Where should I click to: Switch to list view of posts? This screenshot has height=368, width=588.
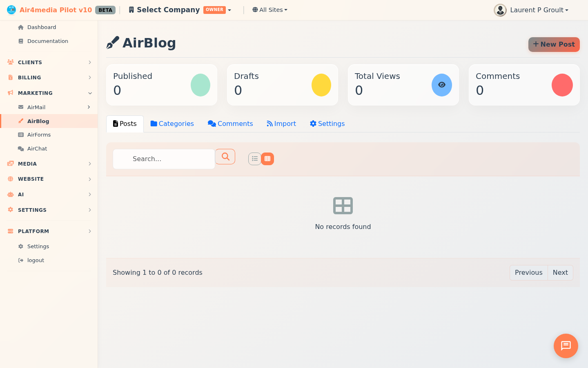(x=255, y=159)
